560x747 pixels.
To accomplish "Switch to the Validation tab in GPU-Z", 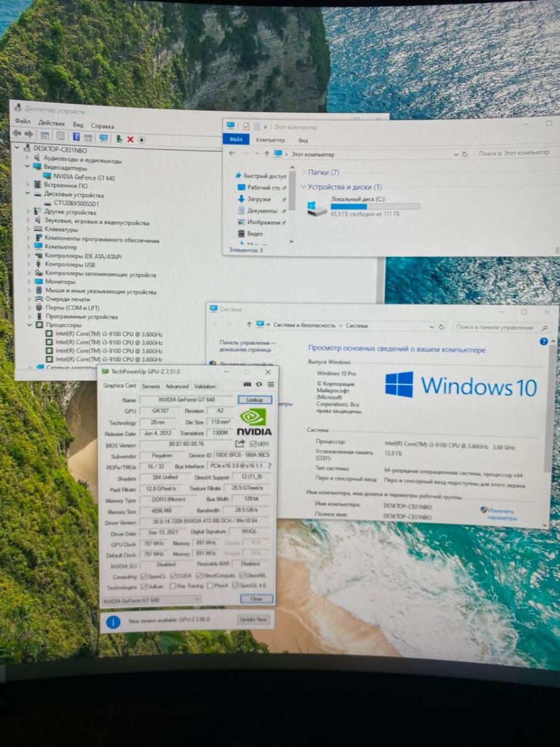I will pos(205,386).
